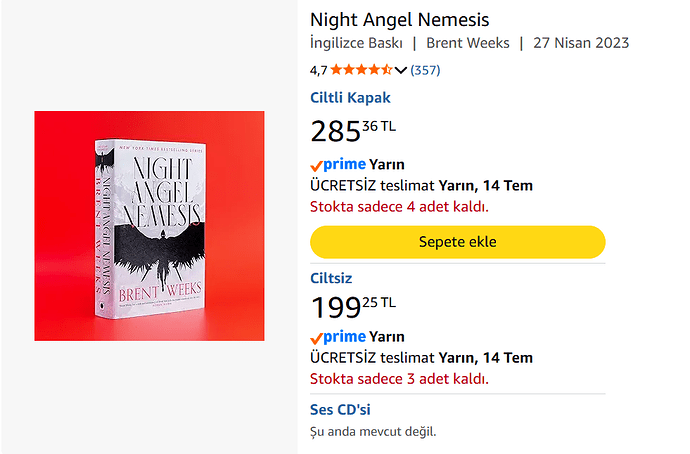This screenshot has height=454, width=690.
Task: Add the hardcover to cart with Sepete ekle
Action: point(458,242)
